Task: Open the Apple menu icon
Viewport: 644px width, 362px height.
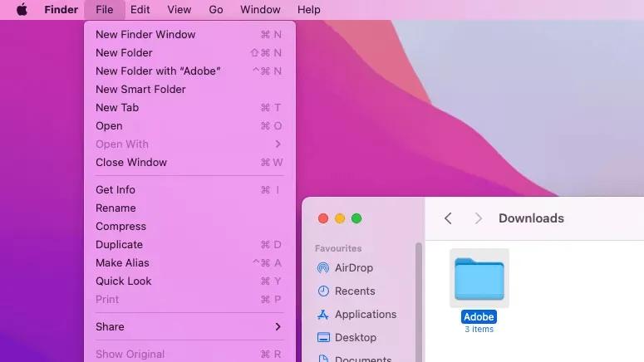Action: pyautogui.click(x=22, y=10)
